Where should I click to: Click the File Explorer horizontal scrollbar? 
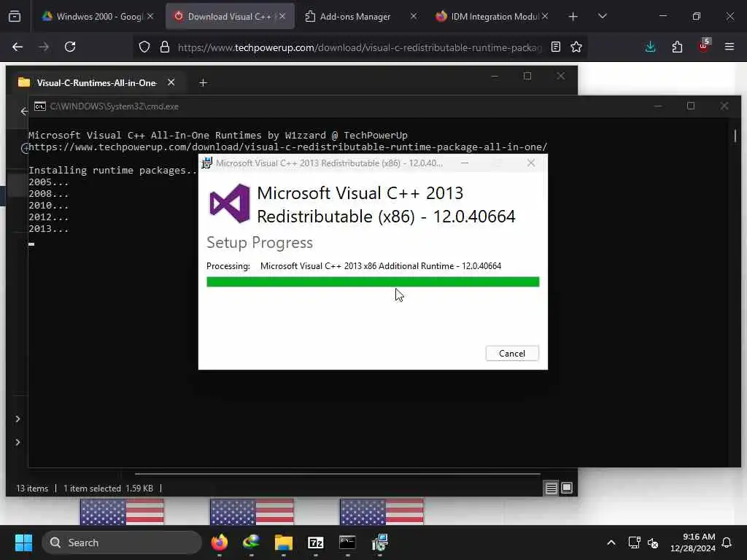point(337,474)
